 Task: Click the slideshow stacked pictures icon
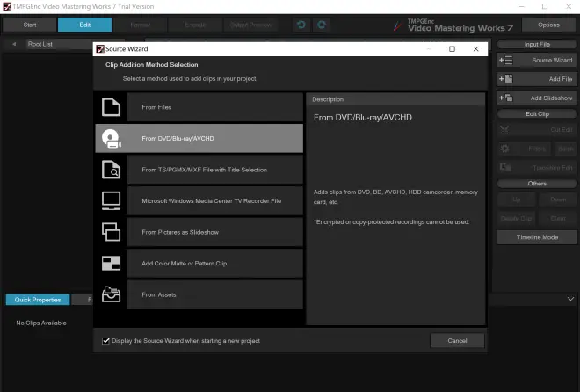111,232
